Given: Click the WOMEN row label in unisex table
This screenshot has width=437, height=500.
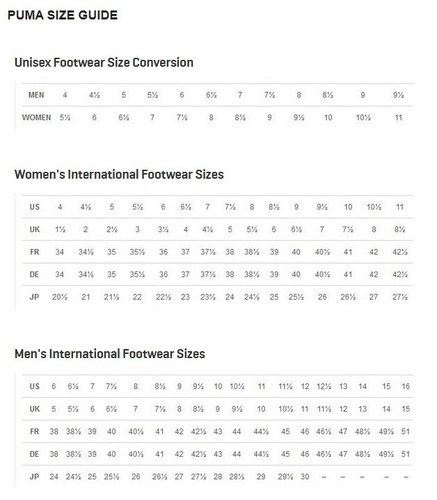Looking at the screenshot, I should (36, 118).
